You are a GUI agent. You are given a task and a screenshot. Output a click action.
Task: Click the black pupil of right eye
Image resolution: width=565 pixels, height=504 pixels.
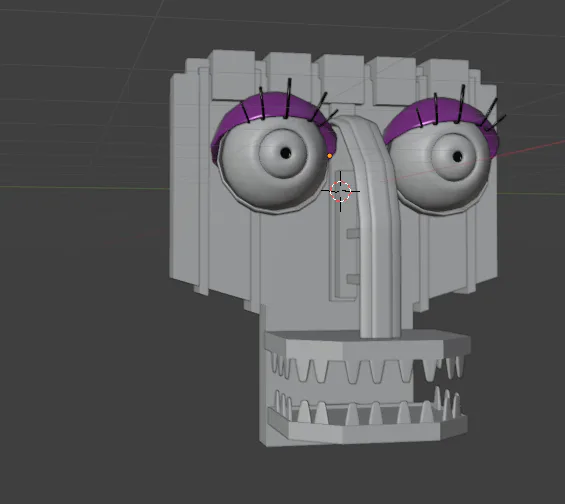(457, 157)
